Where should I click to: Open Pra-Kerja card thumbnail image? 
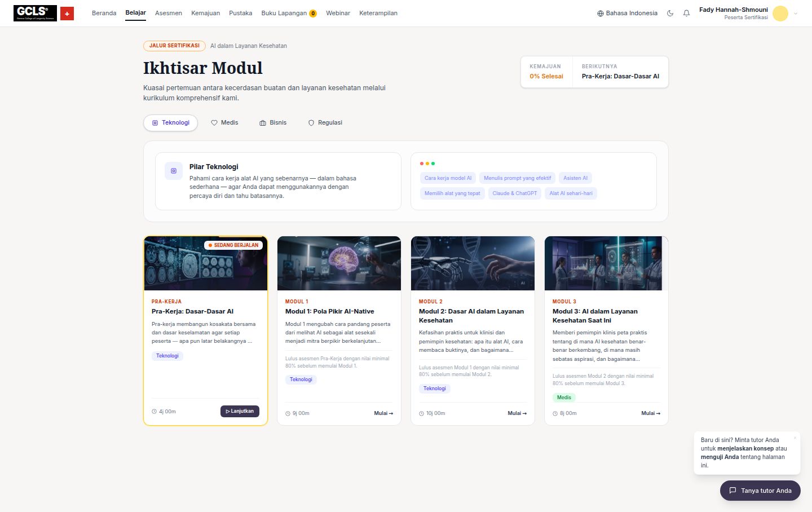[205, 264]
